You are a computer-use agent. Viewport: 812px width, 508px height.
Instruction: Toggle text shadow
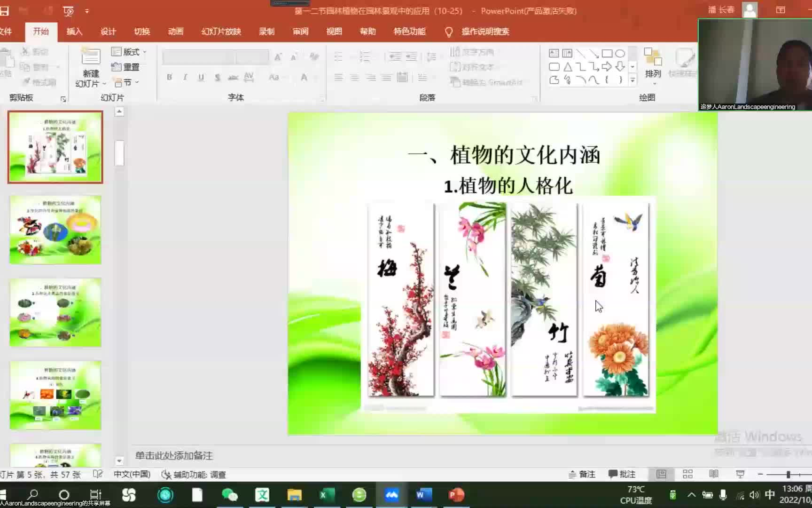[x=217, y=77]
